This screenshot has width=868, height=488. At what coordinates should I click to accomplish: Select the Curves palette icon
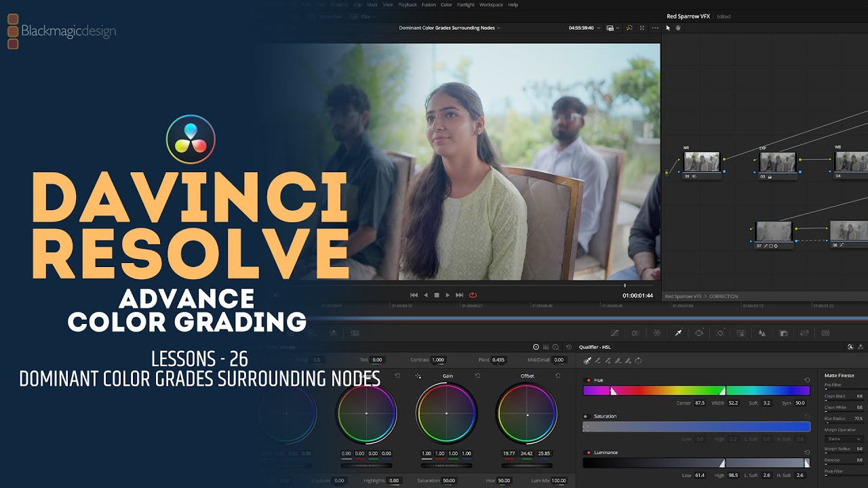point(615,333)
